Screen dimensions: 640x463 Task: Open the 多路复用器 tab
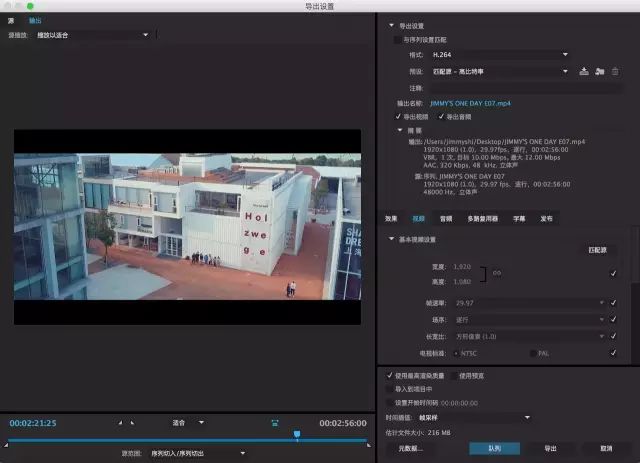coord(483,219)
